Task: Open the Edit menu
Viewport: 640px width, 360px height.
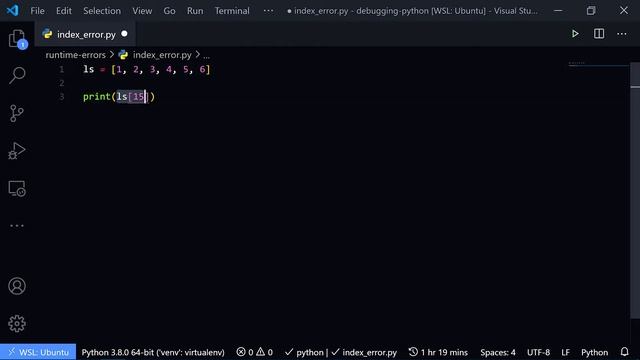Action: click(64, 11)
